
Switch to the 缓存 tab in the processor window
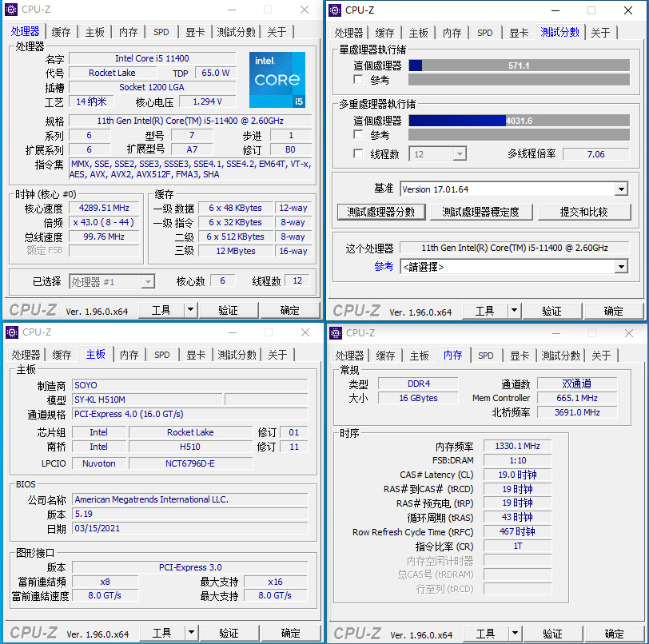[60, 31]
